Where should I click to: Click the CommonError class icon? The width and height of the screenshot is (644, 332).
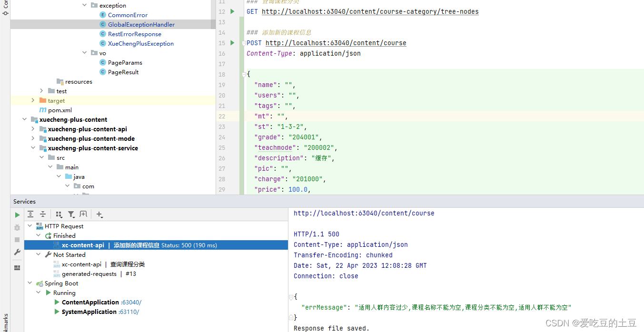tap(103, 15)
